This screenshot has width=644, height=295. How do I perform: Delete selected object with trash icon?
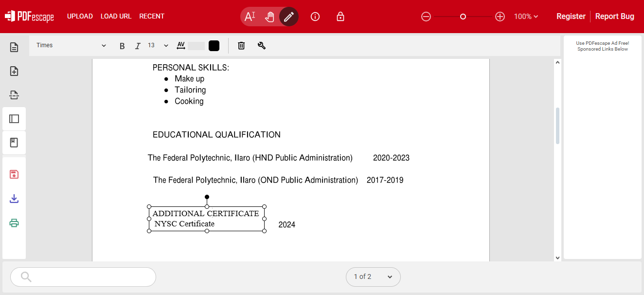click(x=241, y=46)
